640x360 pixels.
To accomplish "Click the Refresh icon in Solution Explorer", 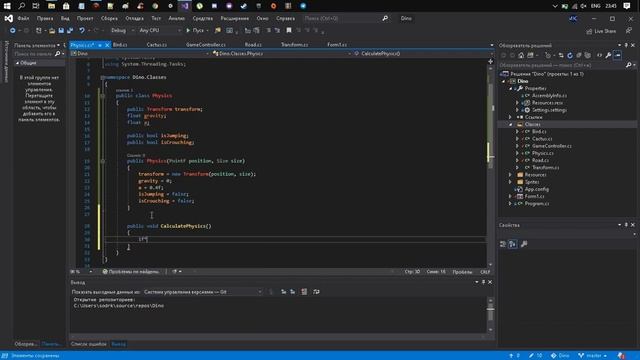I will (570, 55).
